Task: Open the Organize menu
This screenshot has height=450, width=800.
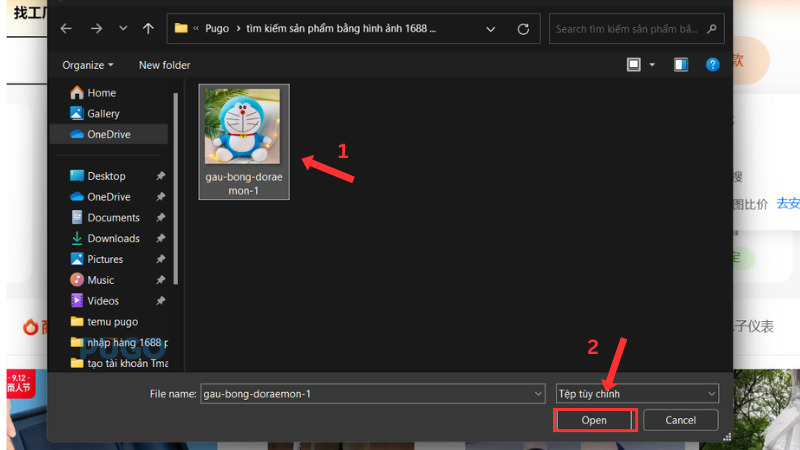Action: click(x=88, y=65)
